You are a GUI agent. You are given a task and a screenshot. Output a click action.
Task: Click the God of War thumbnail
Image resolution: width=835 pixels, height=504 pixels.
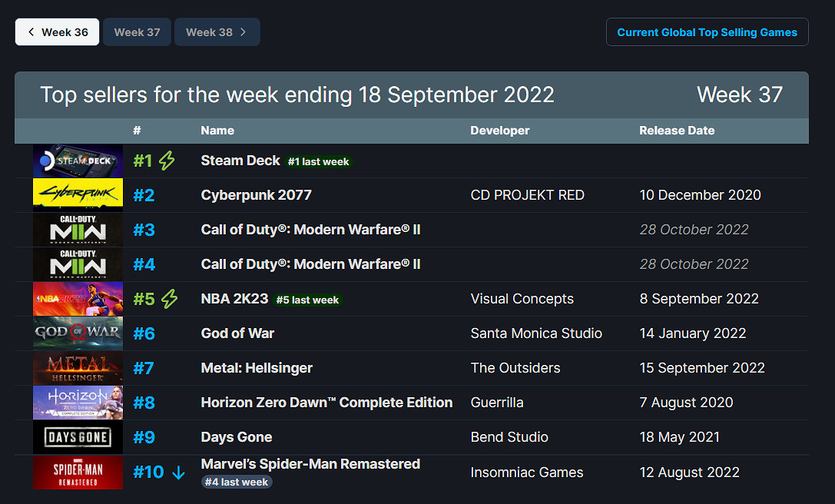point(78,333)
